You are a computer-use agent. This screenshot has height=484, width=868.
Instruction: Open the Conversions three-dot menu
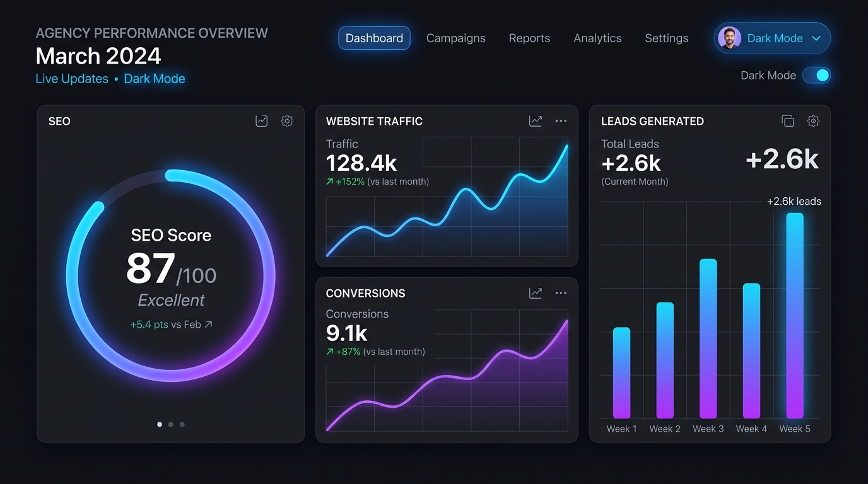point(561,293)
